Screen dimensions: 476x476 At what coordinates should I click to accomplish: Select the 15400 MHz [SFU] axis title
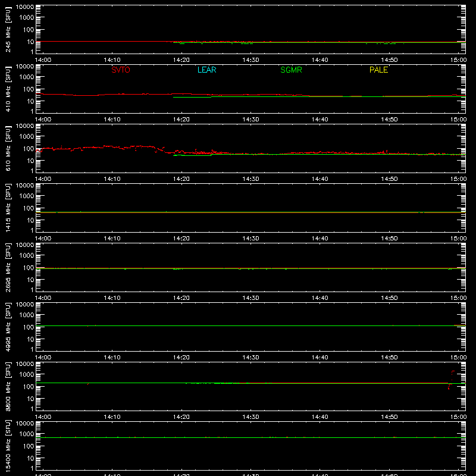point(8,446)
